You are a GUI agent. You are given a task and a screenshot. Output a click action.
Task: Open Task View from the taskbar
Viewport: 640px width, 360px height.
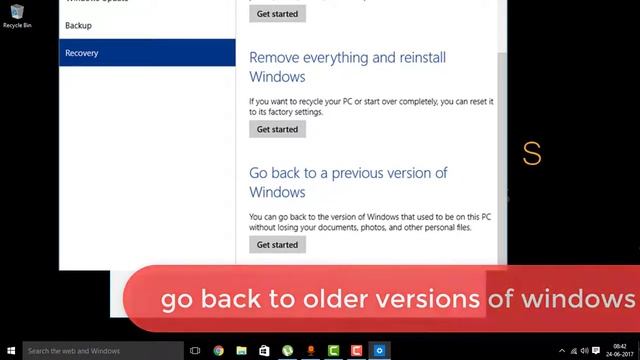195,351
